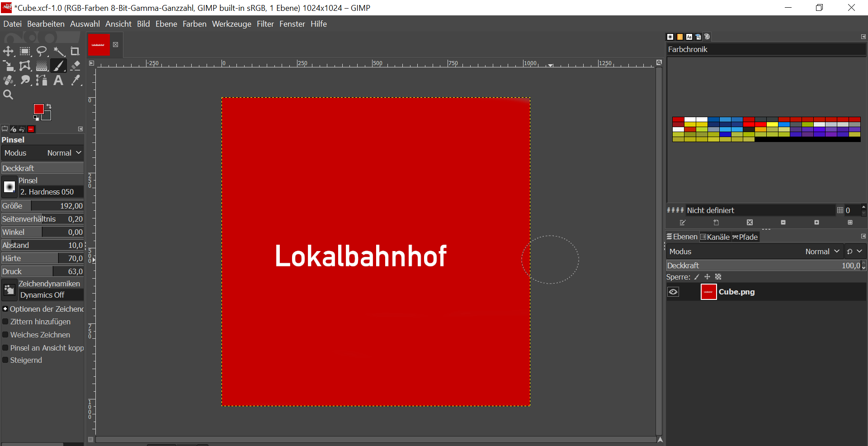The width and height of the screenshot is (868, 446).
Task: Click the red foreground color swatch
Action: (x=38, y=109)
